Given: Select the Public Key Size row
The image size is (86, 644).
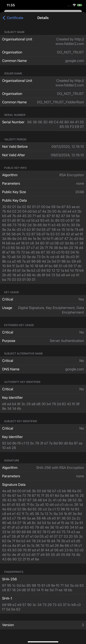Looking at the screenshot, I should click(x=43, y=192).
